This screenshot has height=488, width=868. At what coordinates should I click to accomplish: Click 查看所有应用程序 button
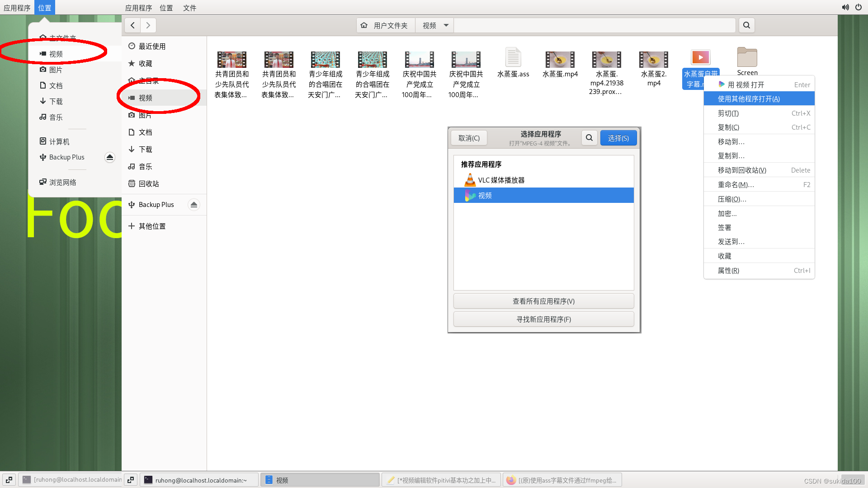click(543, 301)
